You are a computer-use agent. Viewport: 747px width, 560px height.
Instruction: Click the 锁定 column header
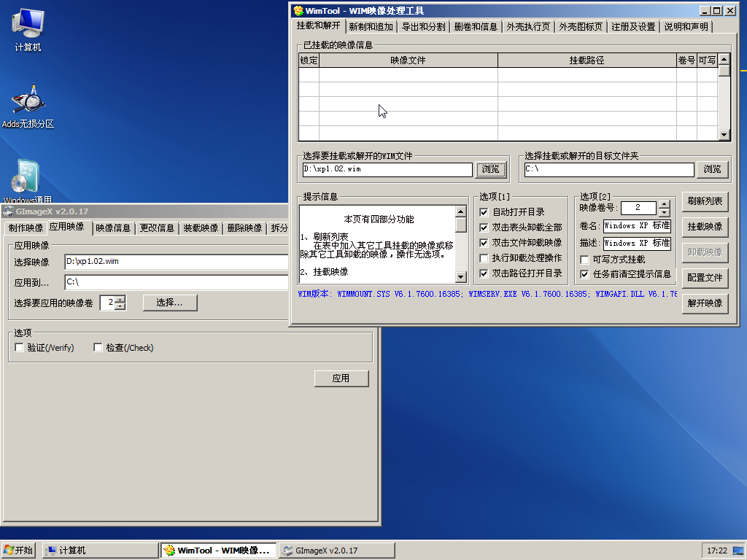(309, 61)
